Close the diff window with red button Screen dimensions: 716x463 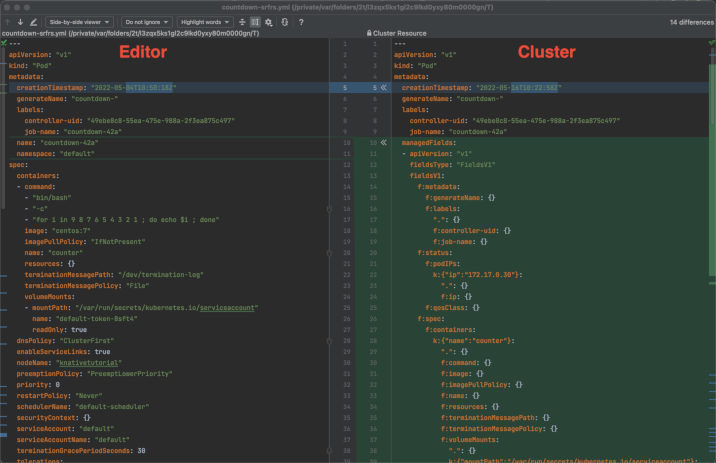coord(7,7)
